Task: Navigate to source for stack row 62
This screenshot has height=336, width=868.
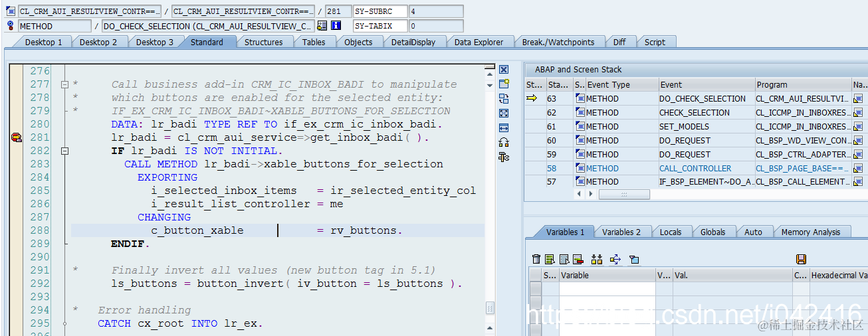Action: click(858, 113)
